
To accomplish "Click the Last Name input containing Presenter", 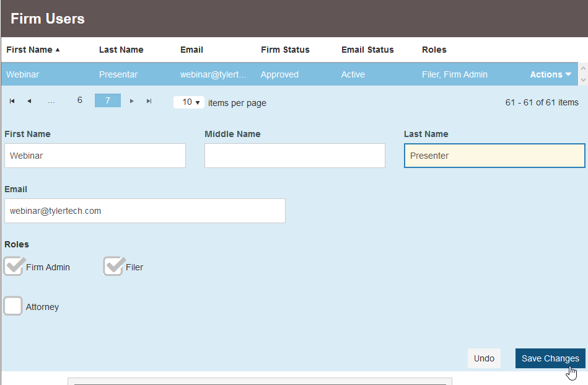I will 494,156.
